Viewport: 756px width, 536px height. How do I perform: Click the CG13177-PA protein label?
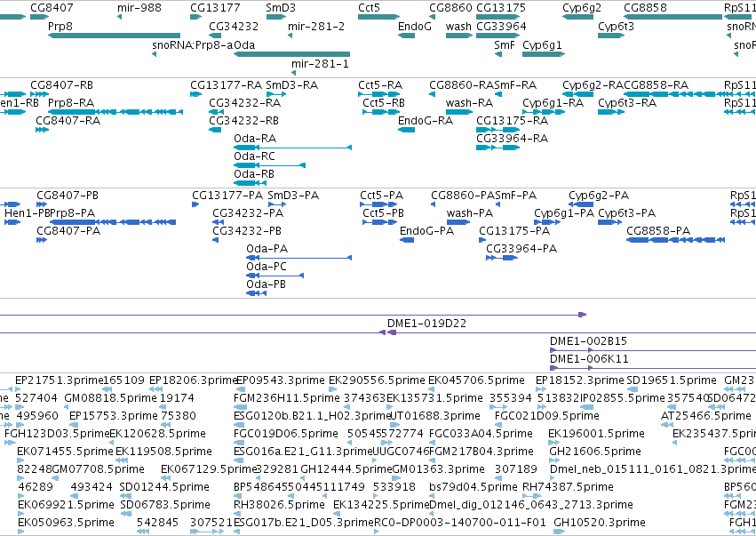click(227, 196)
